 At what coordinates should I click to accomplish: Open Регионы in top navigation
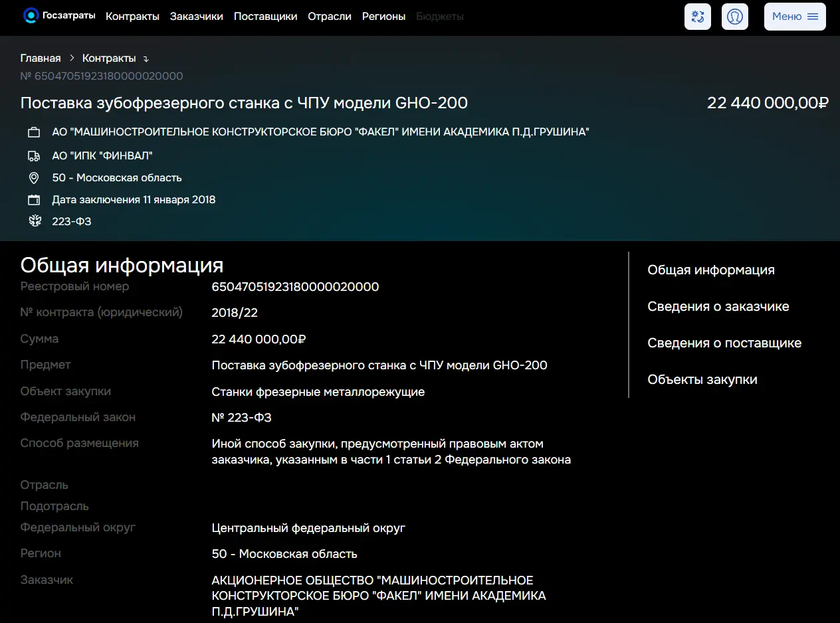coord(383,17)
